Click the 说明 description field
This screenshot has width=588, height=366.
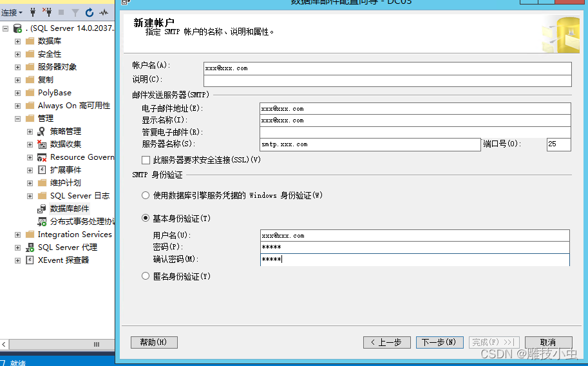387,81
